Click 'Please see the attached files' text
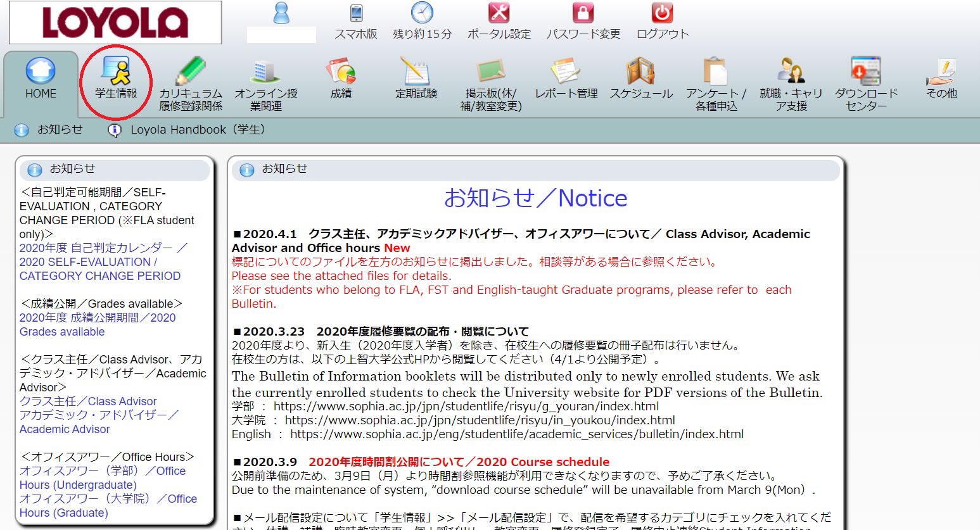Screen dimensions: 980x530 [341, 275]
